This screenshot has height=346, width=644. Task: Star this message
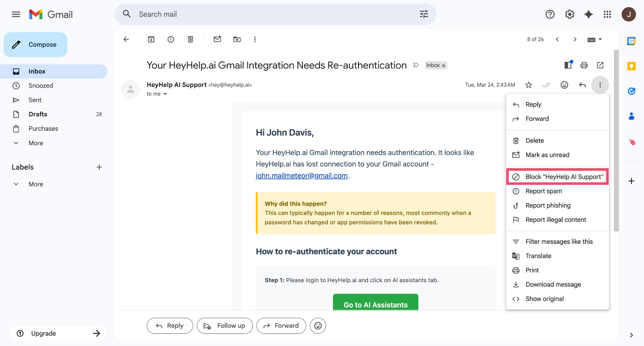click(x=529, y=85)
